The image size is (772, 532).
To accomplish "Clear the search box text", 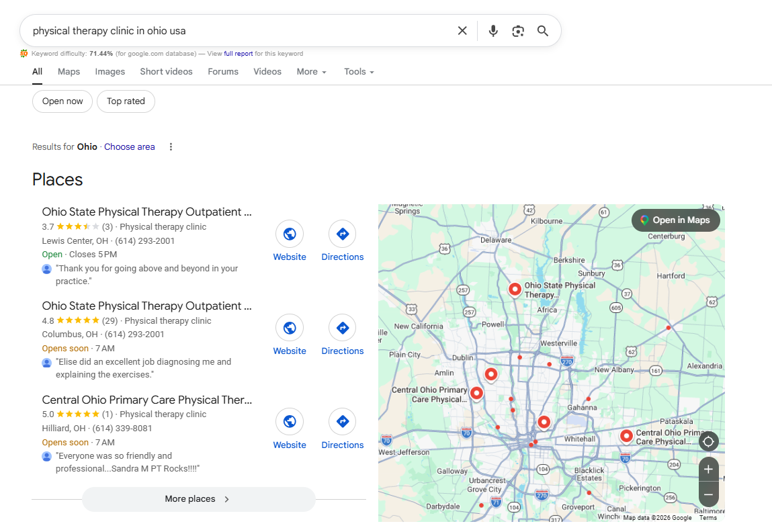I will (x=462, y=31).
